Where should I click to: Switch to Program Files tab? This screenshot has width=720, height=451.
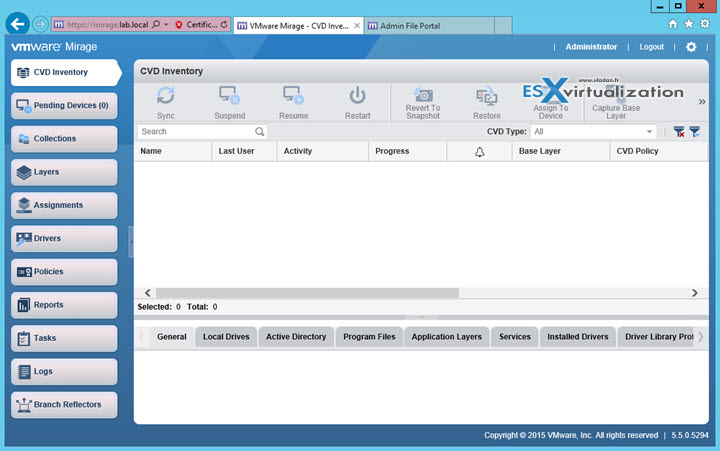click(369, 337)
